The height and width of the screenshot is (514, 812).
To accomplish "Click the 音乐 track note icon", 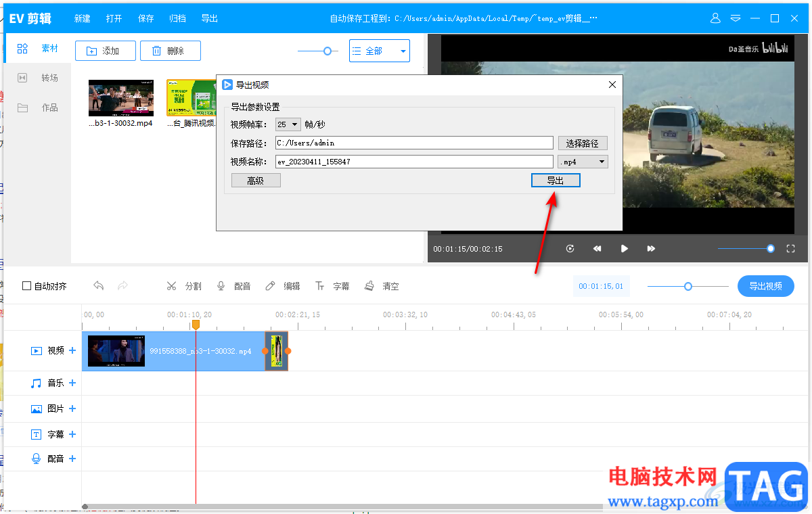I will (x=37, y=383).
